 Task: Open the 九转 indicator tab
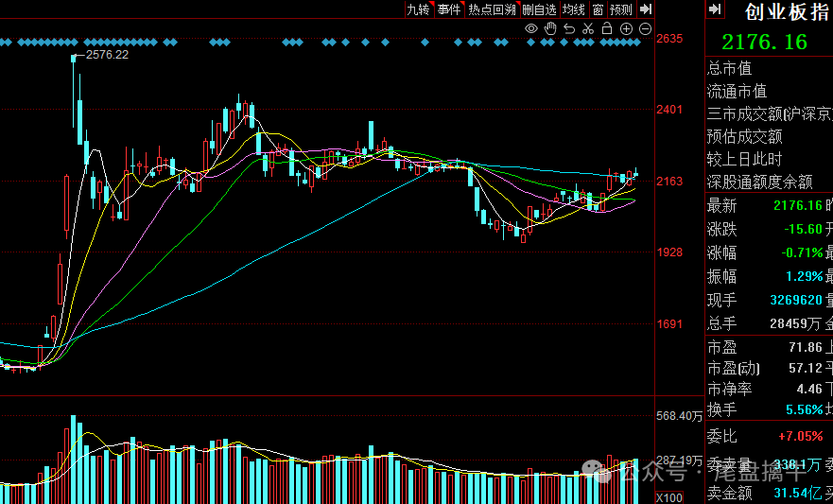click(x=418, y=9)
